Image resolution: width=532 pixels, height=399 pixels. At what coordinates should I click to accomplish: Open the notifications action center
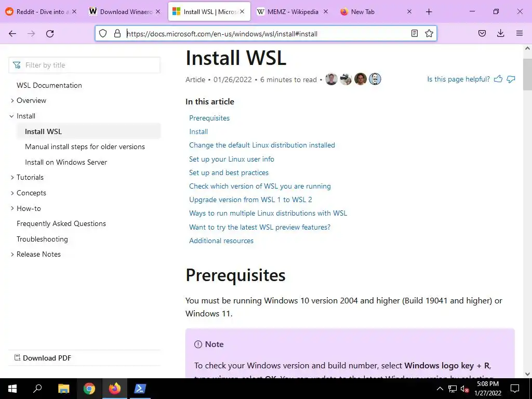click(515, 389)
